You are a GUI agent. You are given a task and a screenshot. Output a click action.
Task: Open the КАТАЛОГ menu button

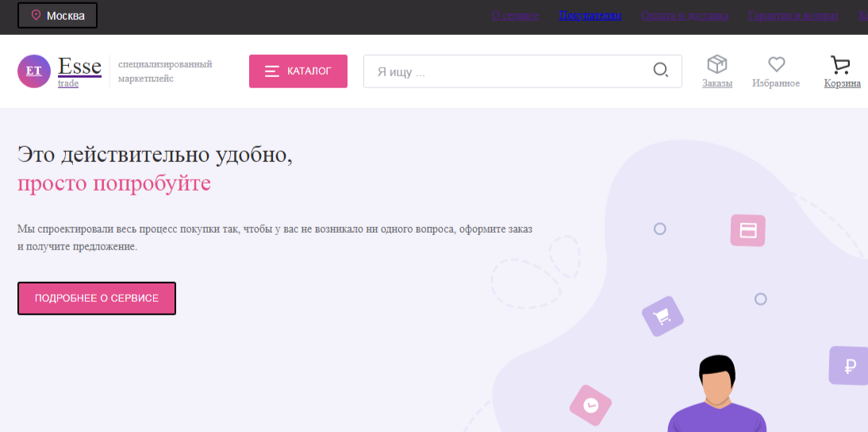pos(298,71)
